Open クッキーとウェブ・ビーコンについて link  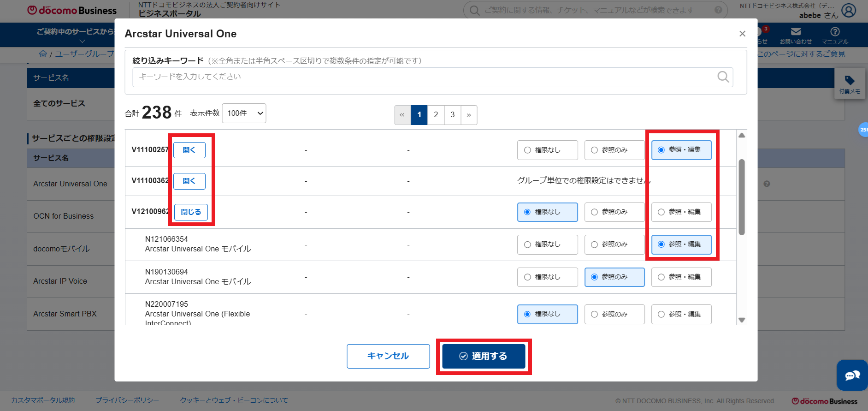coord(234,400)
